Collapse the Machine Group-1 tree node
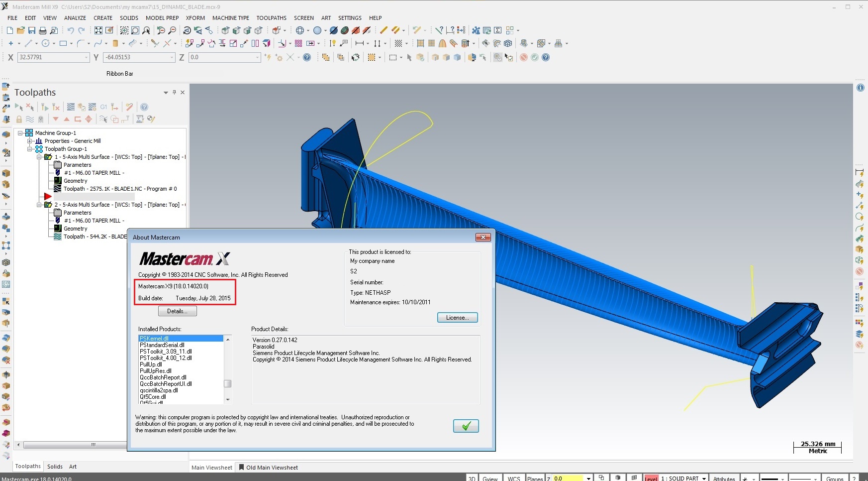The image size is (868, 481). 20,133
